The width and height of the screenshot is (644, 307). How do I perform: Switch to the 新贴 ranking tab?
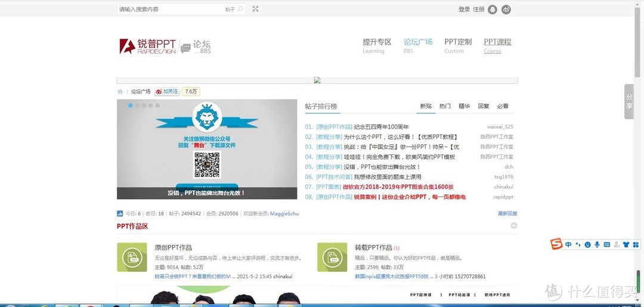pyautogui.click(x=426, y=106)
